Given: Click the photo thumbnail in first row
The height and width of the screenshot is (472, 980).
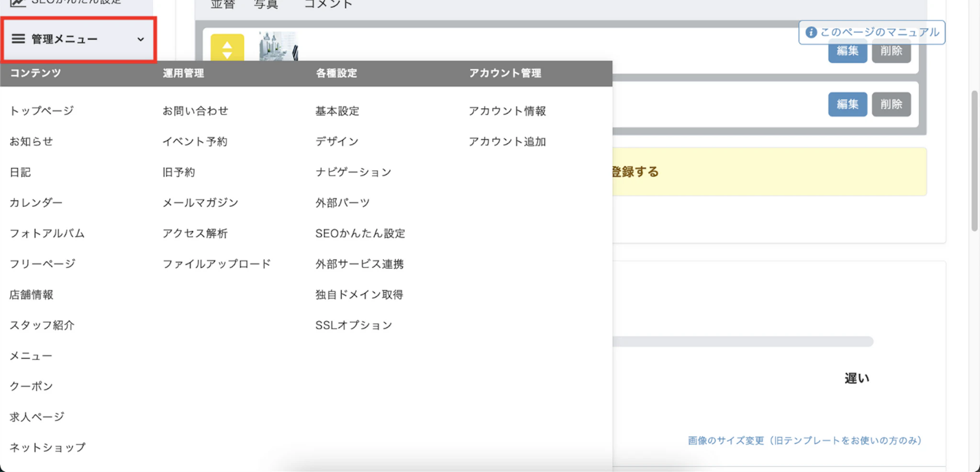Looking at the screenshot, I should pos(278,47).
